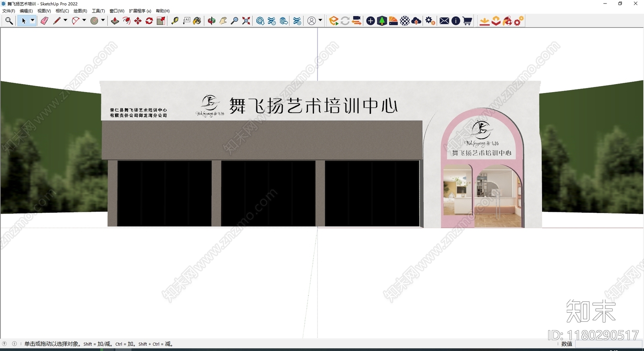Open the orange material library icon
Viewport: 644px width, 351px height.
point(393,21)
